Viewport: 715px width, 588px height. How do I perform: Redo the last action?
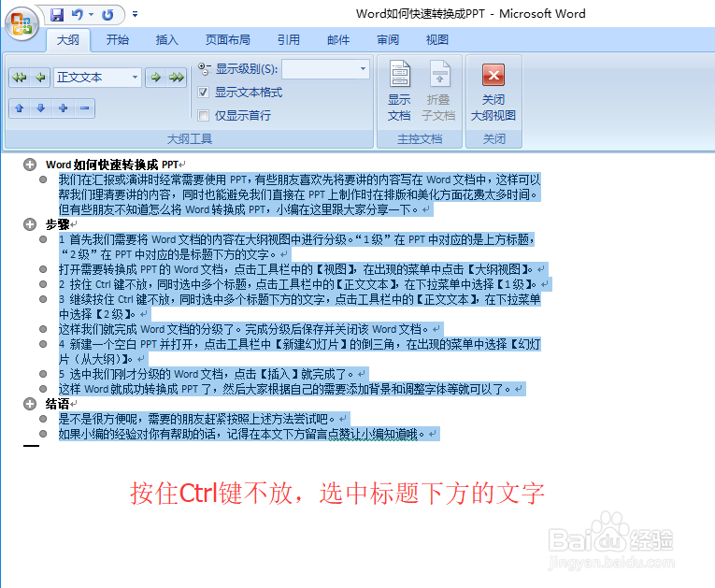(x=107, y=15)
